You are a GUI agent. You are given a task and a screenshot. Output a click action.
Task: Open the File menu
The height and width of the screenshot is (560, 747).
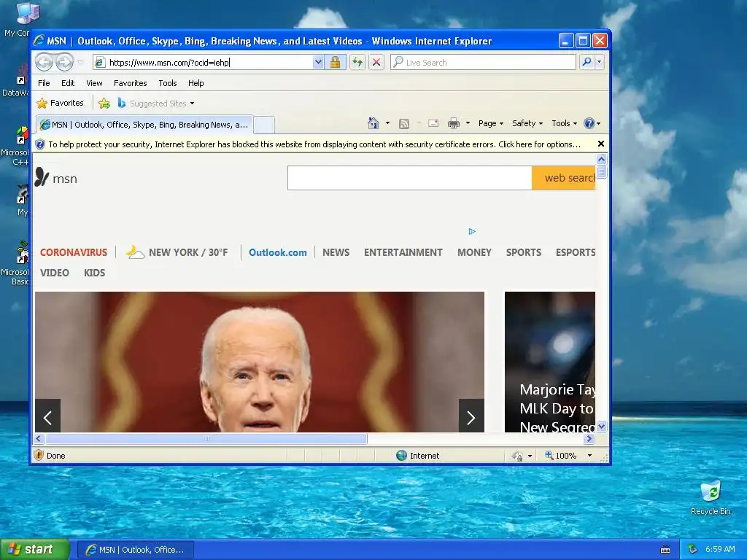tap(44, 83)
